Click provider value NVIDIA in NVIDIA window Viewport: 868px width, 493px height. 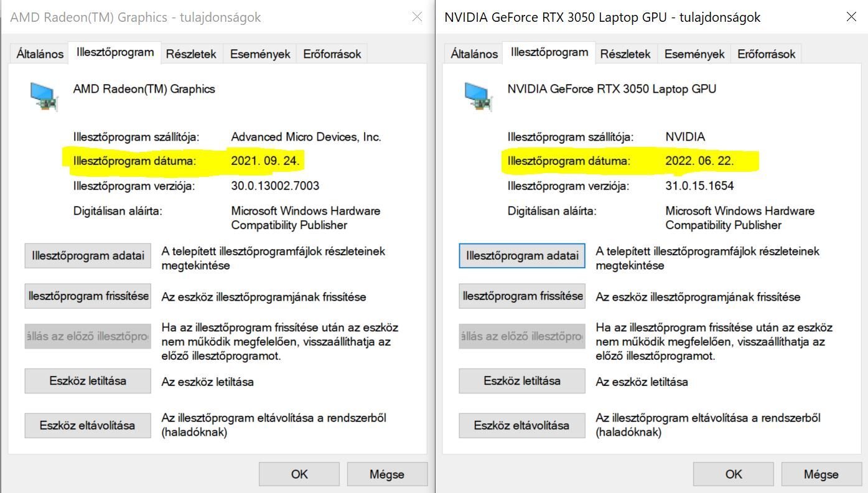685,137
